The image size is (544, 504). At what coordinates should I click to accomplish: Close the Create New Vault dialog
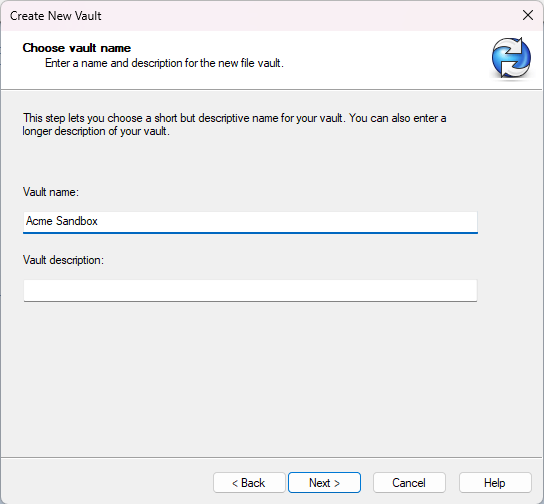click(528, 15)
